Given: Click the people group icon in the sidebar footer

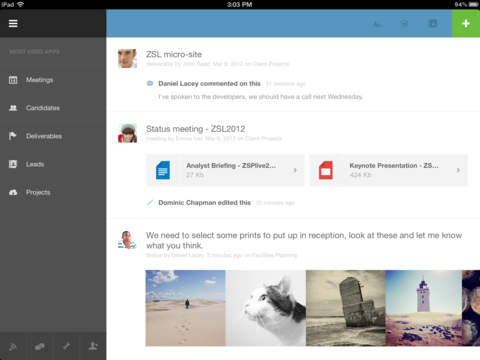Looking at the screenshot, I should point(40,347).
